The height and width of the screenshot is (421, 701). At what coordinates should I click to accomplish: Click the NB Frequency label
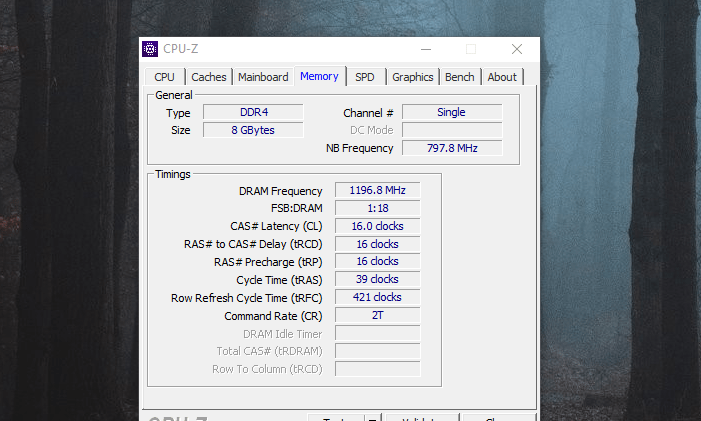(x=359, y=148)
